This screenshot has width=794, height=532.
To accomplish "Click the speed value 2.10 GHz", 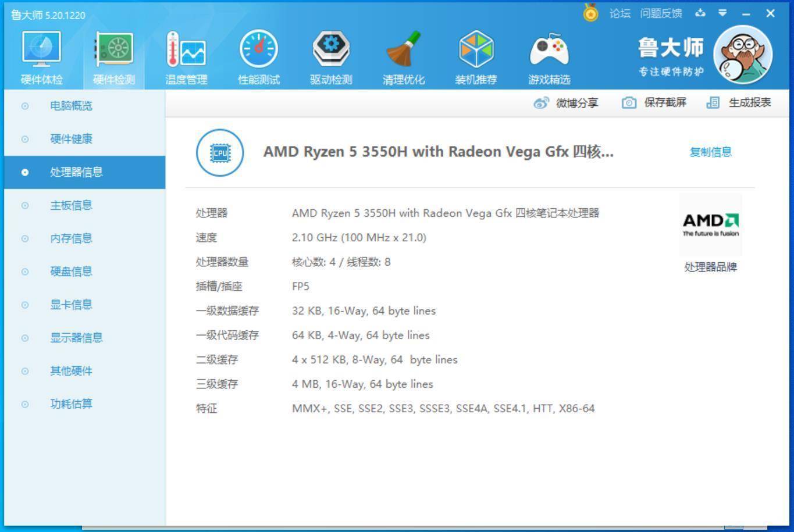I will (x=359, y=238).
